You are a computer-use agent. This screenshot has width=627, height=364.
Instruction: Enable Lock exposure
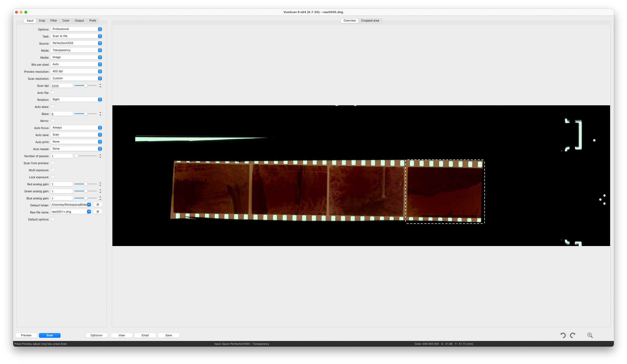pyautogui.click(x=53, y=177)
